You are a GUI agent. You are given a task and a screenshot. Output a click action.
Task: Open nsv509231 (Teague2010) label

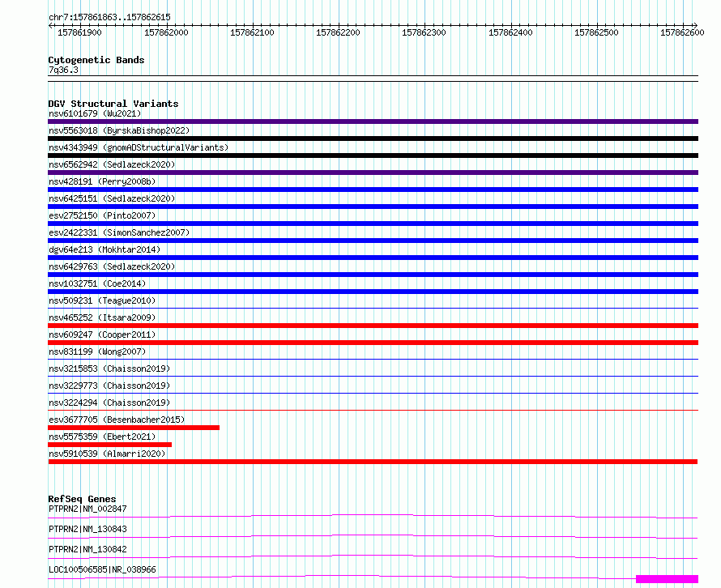(x=102, y=300)
